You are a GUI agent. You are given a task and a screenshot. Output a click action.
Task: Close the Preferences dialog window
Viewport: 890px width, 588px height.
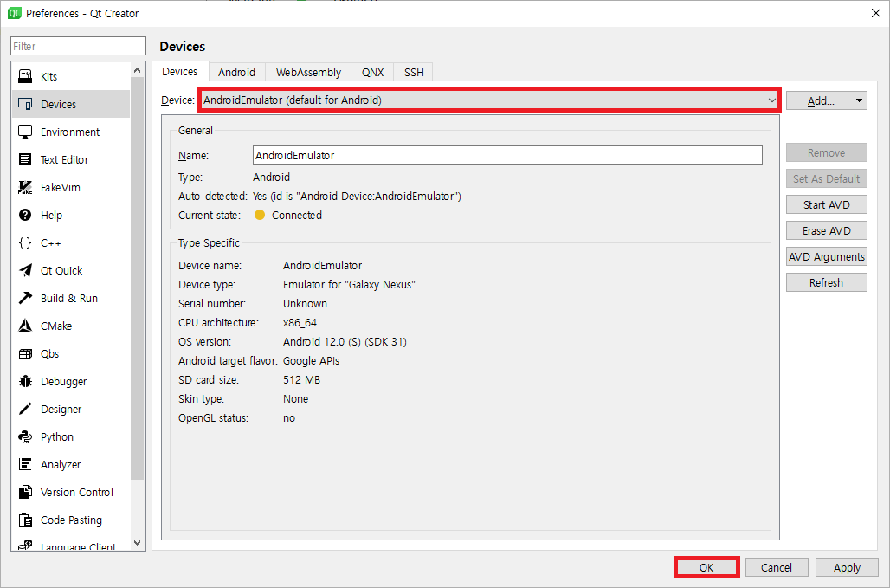pyautogui.click(x=876, y=13)
